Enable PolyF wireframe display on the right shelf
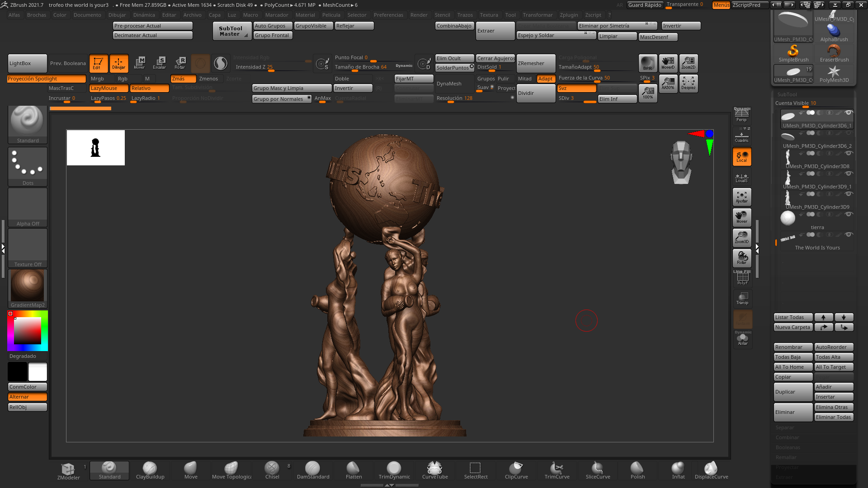 tap(742, 277)
